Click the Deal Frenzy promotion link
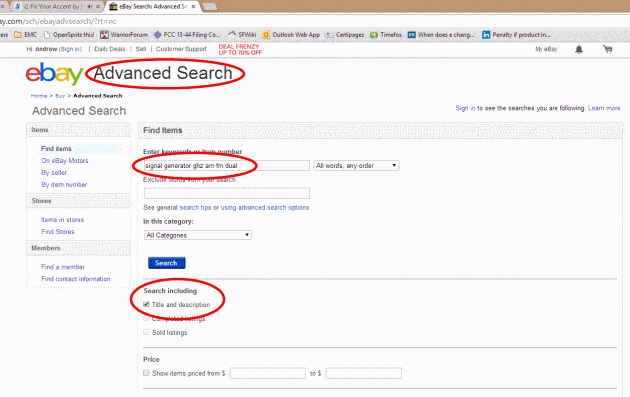 pos(240,49)
